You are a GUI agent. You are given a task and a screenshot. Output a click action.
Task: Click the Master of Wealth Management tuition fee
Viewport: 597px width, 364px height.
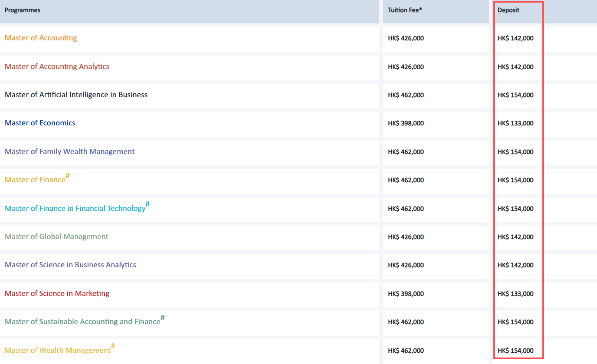406,351
